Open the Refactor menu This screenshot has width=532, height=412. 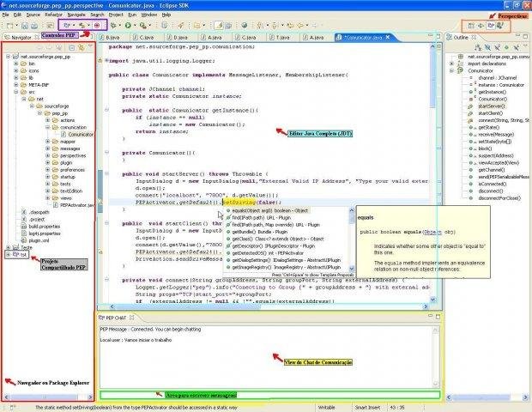53,15
